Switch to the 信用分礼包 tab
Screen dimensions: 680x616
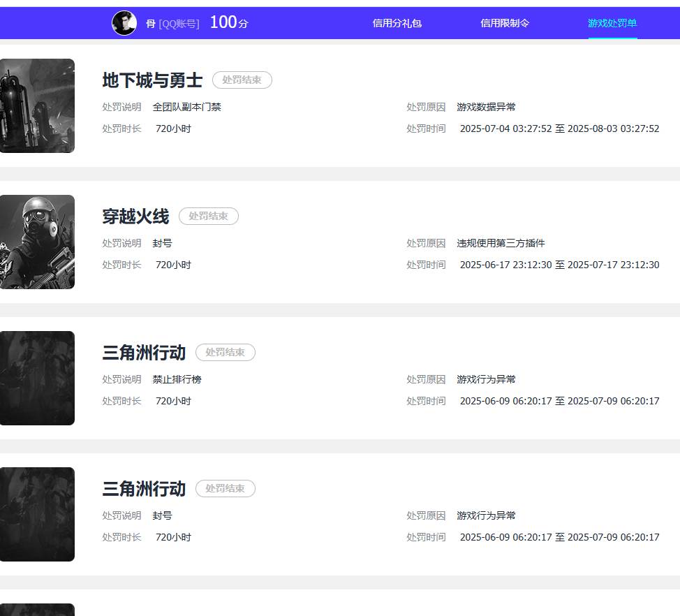tap(398, 23)
